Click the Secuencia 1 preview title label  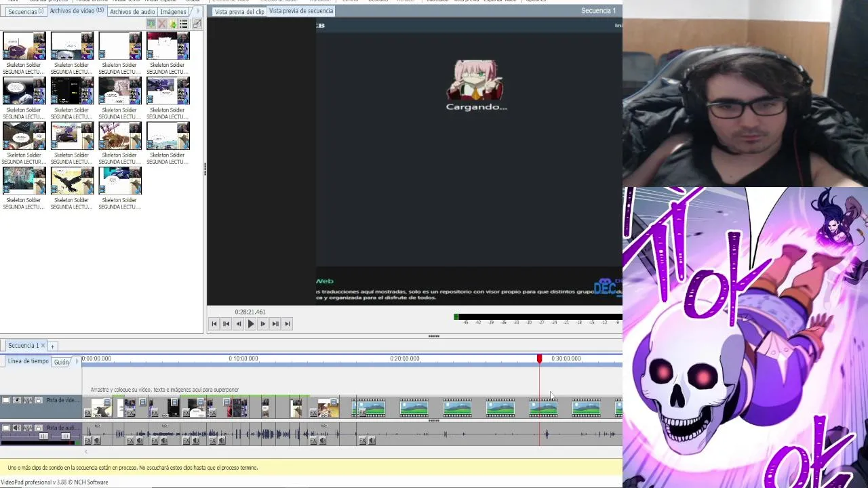pyautogui.click(x=599, y=11)
